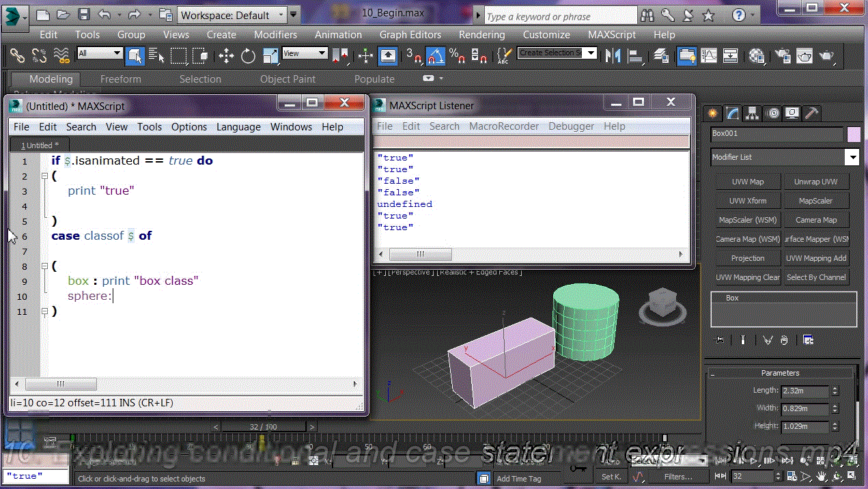Open Render Setup teapot icon

click(x=783, y=55)
